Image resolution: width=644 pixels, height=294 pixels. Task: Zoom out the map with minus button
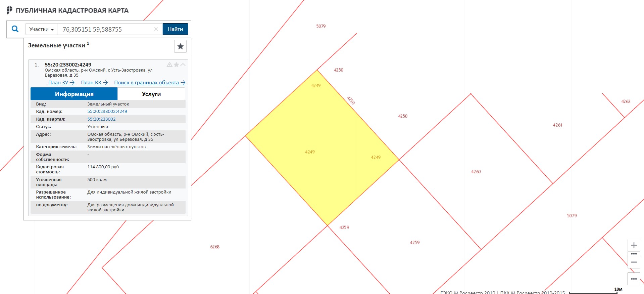(634, 262)
